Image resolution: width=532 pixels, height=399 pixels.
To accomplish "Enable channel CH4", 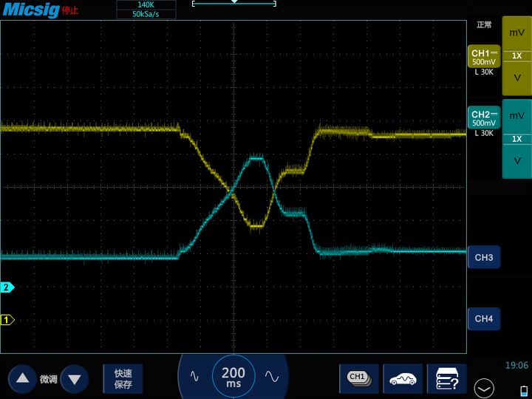I will click(484, 318).
